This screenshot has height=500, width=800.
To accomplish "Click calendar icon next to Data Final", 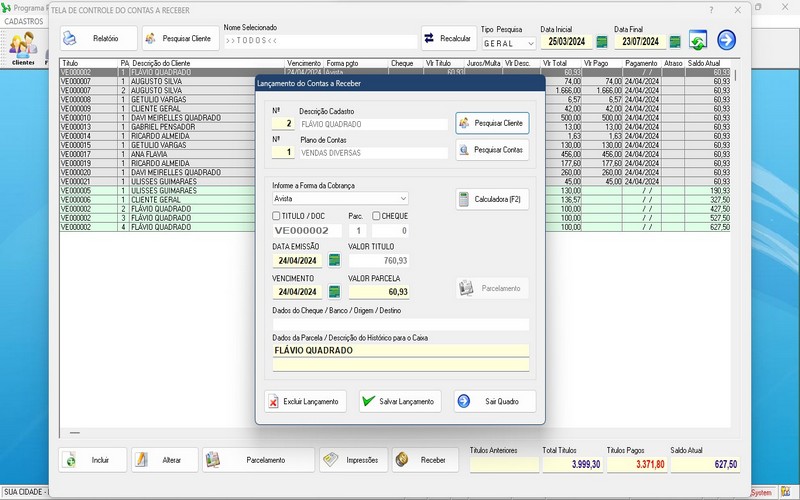I will pyautogui.click(x=675, y=42).
